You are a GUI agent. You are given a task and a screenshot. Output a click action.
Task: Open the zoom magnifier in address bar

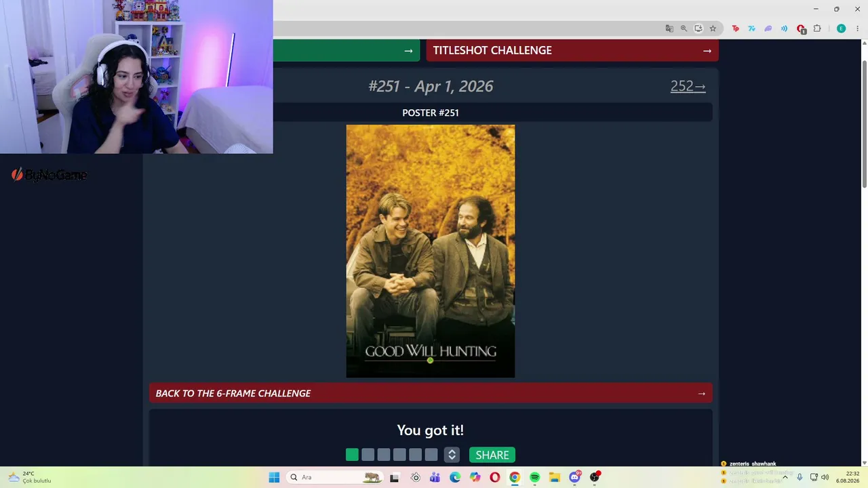684,28
